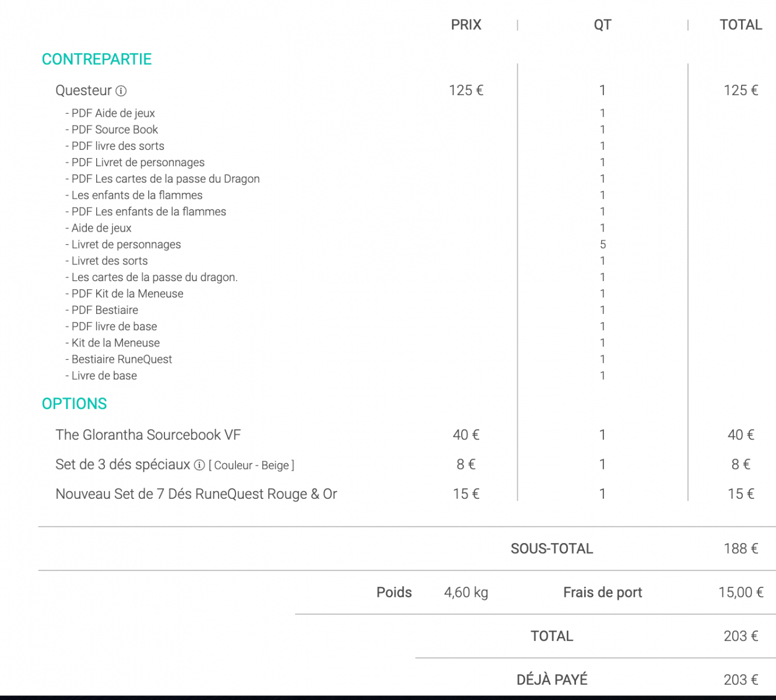776x700 pixels.
Task: Click the TOTAL column header
Action: (740, 25)
